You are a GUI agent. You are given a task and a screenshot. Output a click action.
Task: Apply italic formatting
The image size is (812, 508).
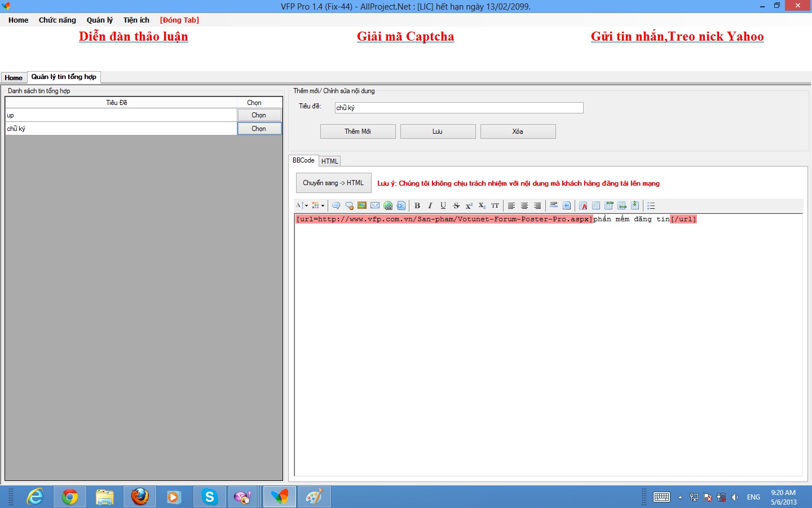(430, 205)
